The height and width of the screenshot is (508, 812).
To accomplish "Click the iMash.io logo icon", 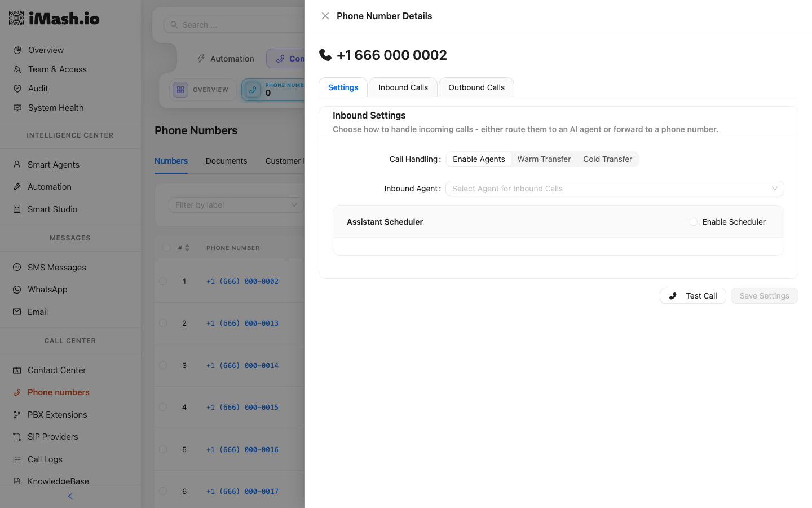I will (x=16, y=18).
